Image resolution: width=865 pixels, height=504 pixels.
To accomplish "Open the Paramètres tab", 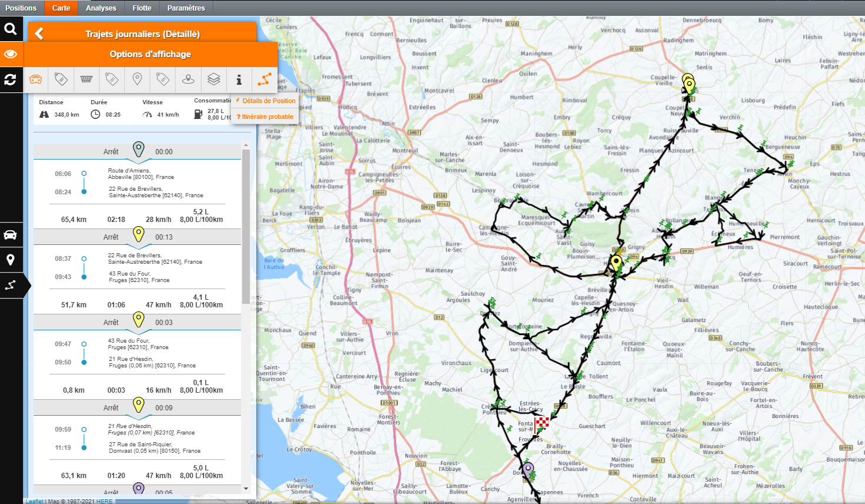I will (186, 8).
